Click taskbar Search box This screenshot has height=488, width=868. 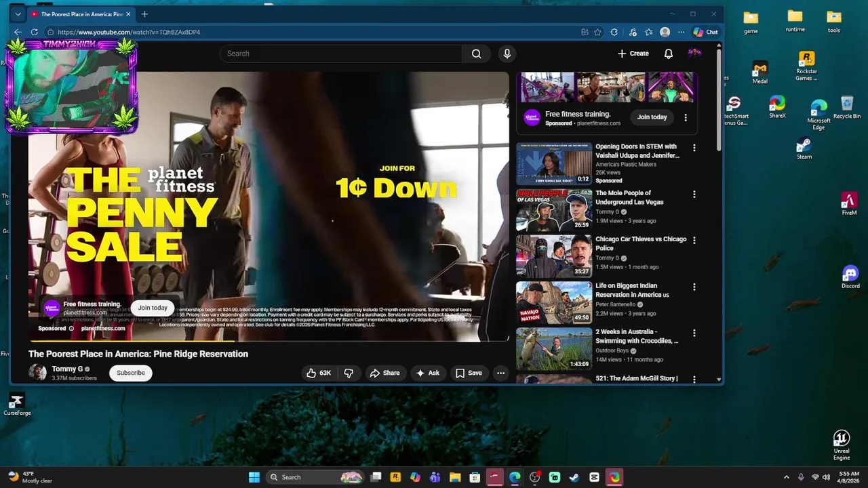point(315,477)
